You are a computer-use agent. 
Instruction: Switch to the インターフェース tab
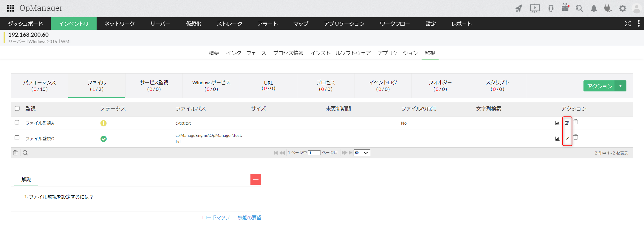point(246,53)
